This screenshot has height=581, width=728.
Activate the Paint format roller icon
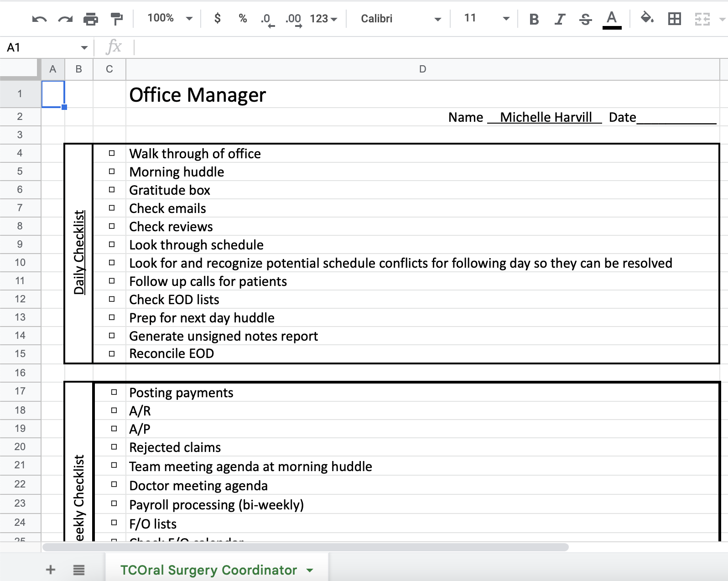(x=117, y=19)
